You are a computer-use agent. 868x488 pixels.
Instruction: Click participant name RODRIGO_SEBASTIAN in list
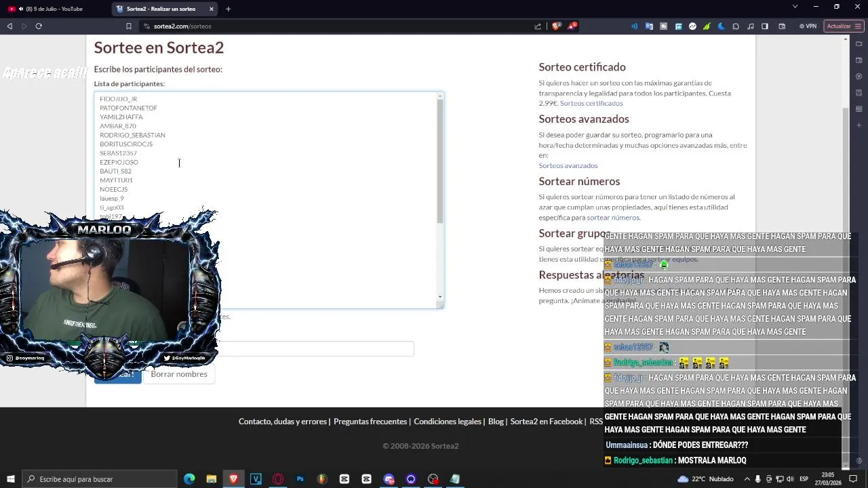[x=132, y=135]
